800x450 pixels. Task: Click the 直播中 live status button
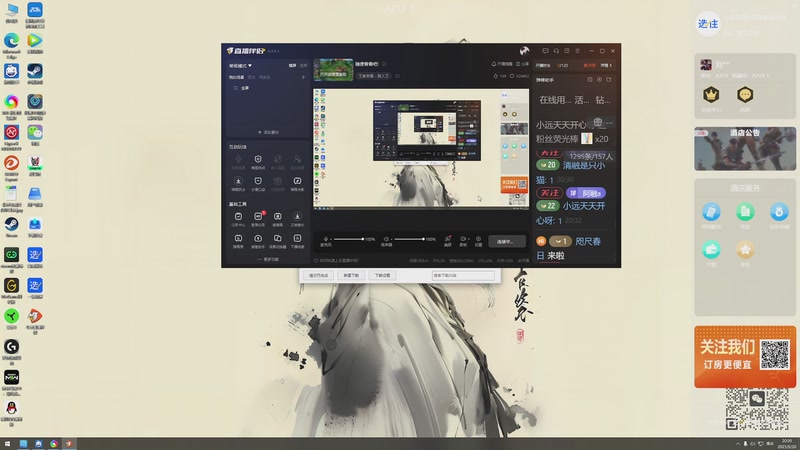tap(507, 241)
